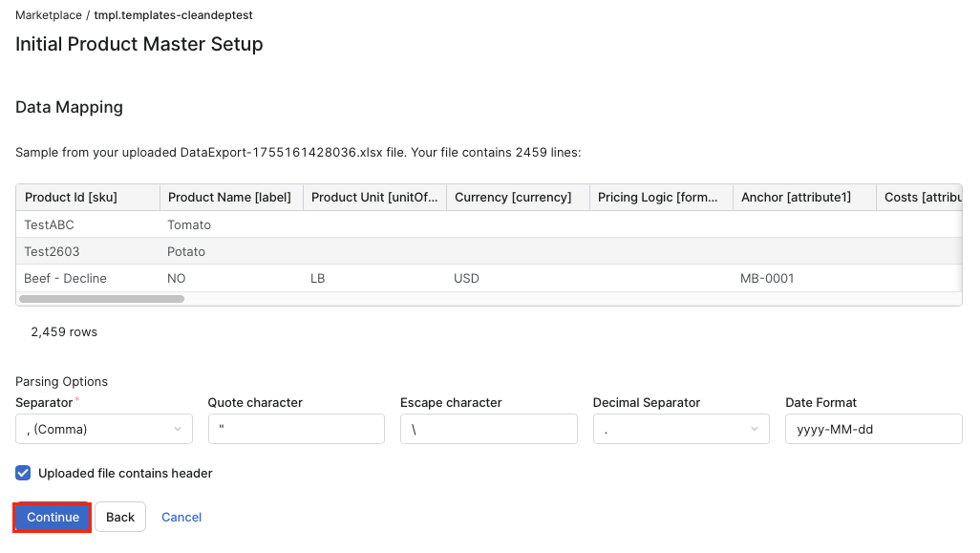The width and height of the screenshot is (980, 553).
Task: Click the Escape character input field
Action: (x=488, y=428)
